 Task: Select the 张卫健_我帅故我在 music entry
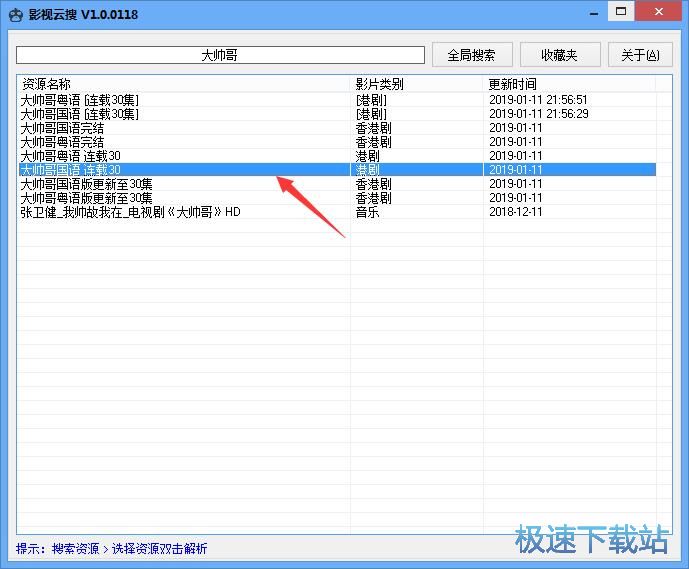coord(130,212)
